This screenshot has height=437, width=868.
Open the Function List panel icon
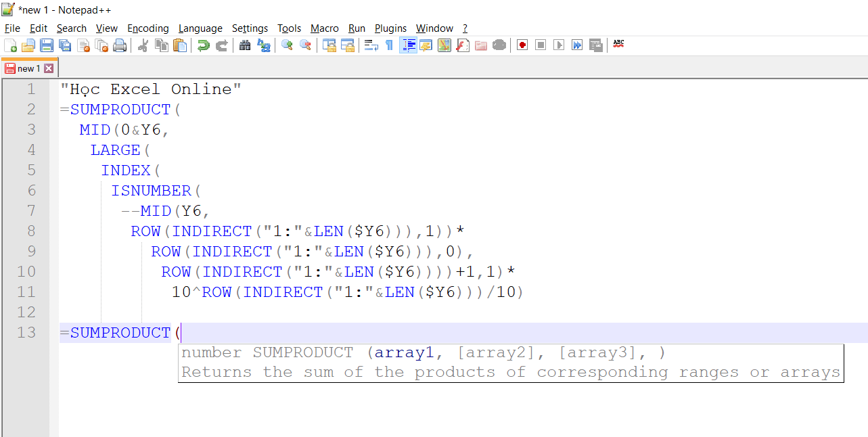463,45
